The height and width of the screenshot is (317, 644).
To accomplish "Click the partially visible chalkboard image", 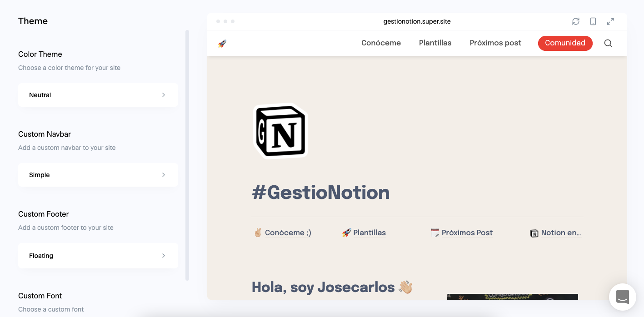I will (x=513, y=297).
